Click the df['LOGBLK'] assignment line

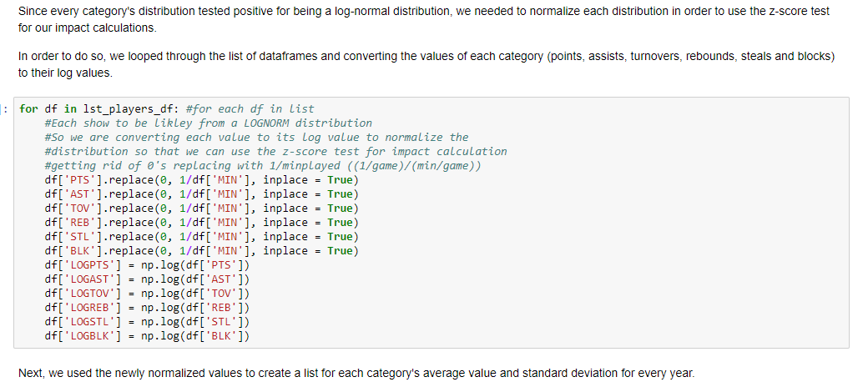(148, 335)
